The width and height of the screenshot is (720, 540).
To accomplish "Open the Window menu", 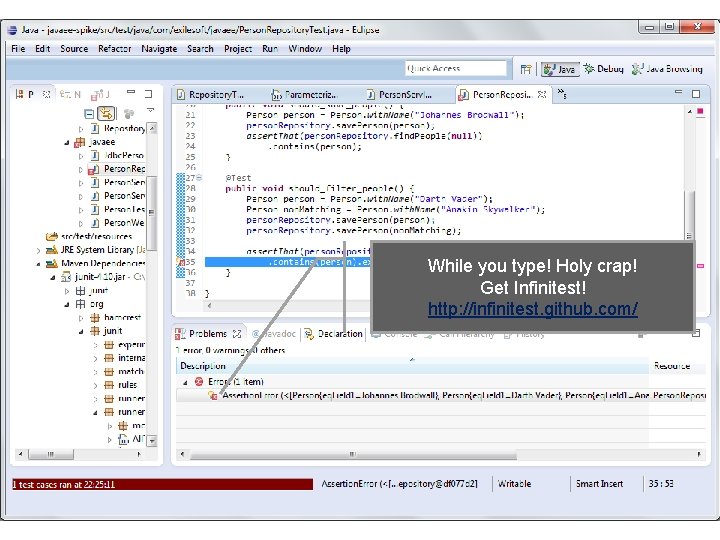I will 305,49.
